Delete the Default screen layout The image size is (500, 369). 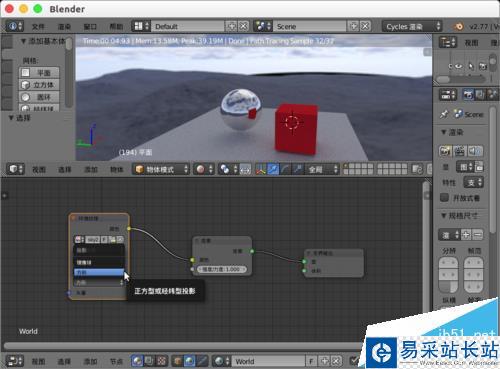coord(244,26)
